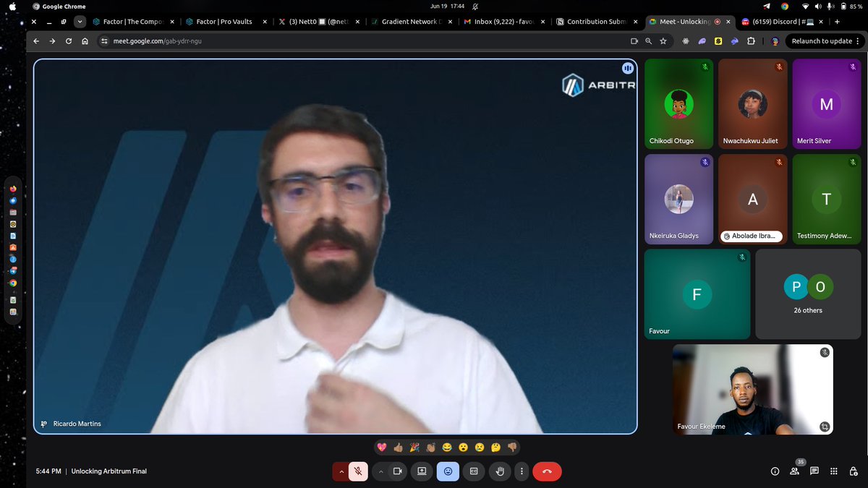Viewport: 868px width, 488px height.
Task: Send party popper reaction
Action: (414, 448)
